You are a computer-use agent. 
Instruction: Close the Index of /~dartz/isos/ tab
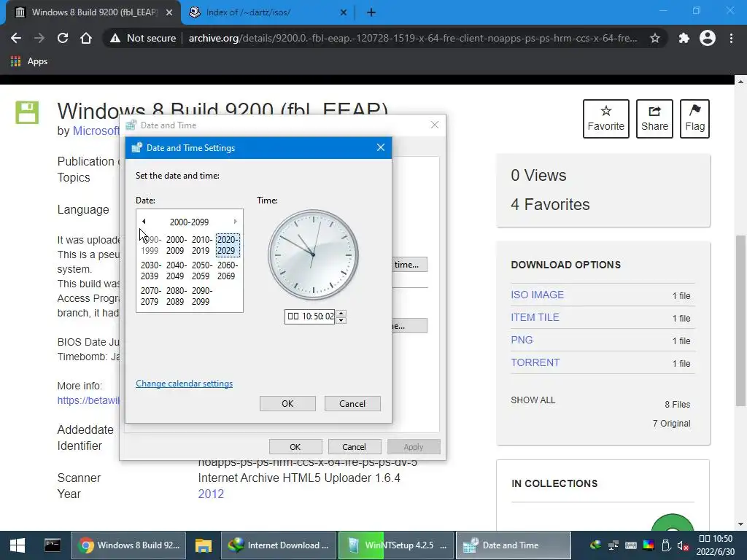(344, 12)
